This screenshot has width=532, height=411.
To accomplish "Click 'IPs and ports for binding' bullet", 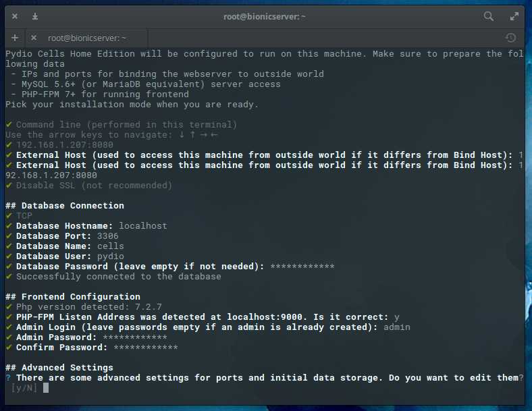I will coord(167,74).
